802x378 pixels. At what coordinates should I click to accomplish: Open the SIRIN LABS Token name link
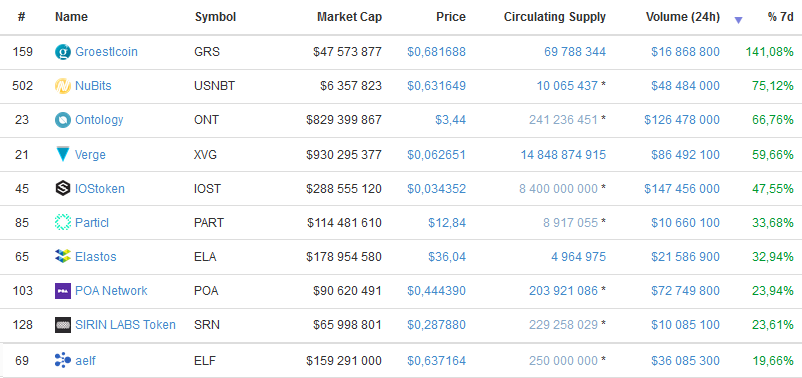(x=125, y=325)
